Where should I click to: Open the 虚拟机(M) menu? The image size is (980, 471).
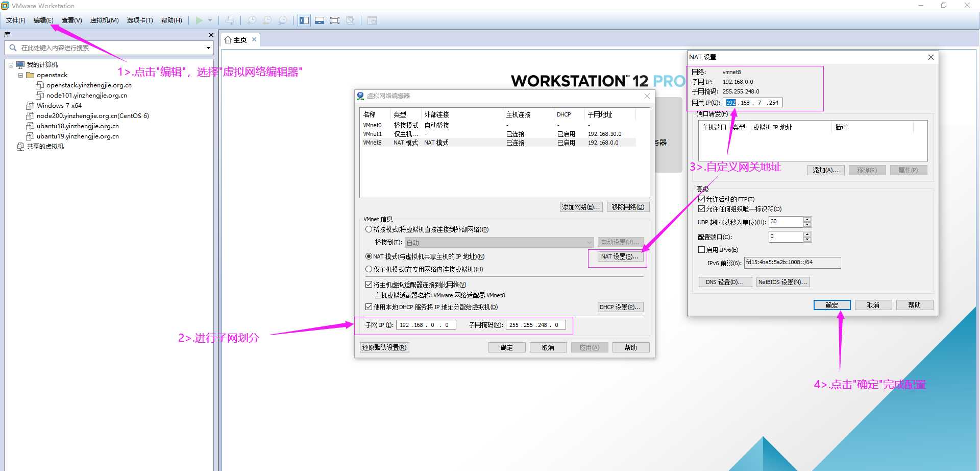pyautogui.click(x=104, y=20)
